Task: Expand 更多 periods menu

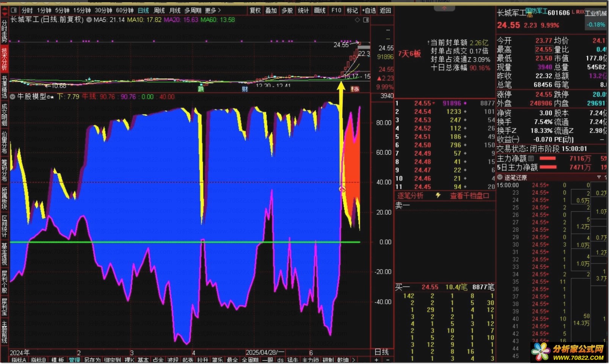Action: (212, 10)
